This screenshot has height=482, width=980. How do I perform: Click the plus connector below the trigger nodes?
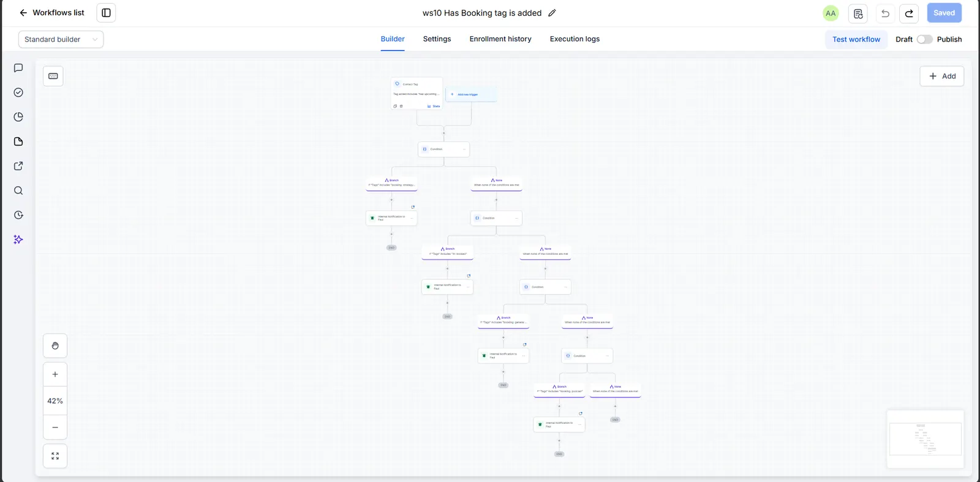[x=444, y=133]
